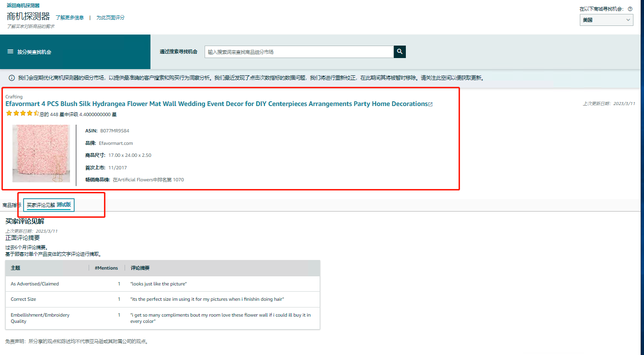Click the 主题 column header
The width and height of the screenshot is (644, 355).
click(15, 268)
